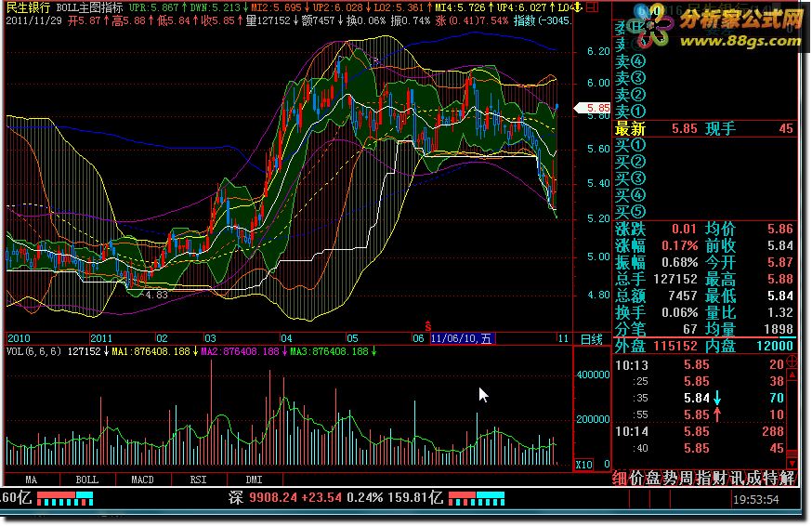812x526 pixels.
Task: Click the 2010 year label on the timeline
Action: click(x=19, y=339)
